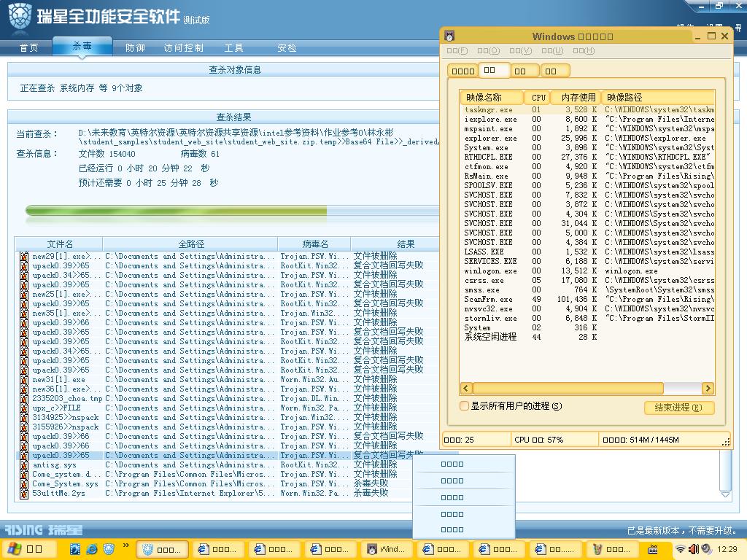
Task: Click the scan progress bar
Action: [232, 211]
